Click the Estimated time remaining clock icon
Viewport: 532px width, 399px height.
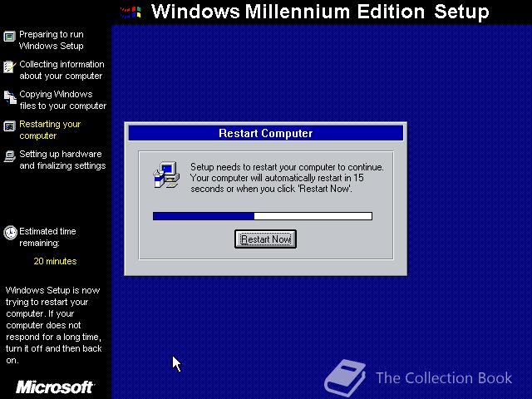pyautogui.click(x=10, y=233)
